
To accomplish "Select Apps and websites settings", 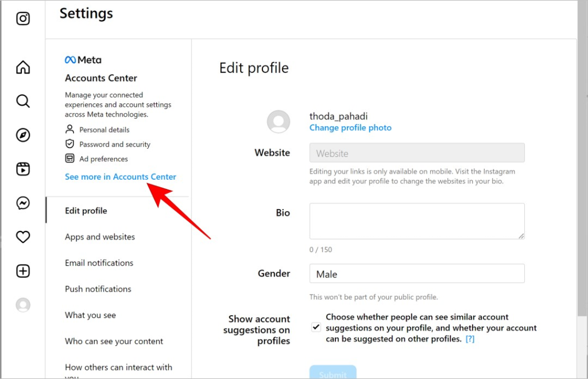I will (100, 237).
